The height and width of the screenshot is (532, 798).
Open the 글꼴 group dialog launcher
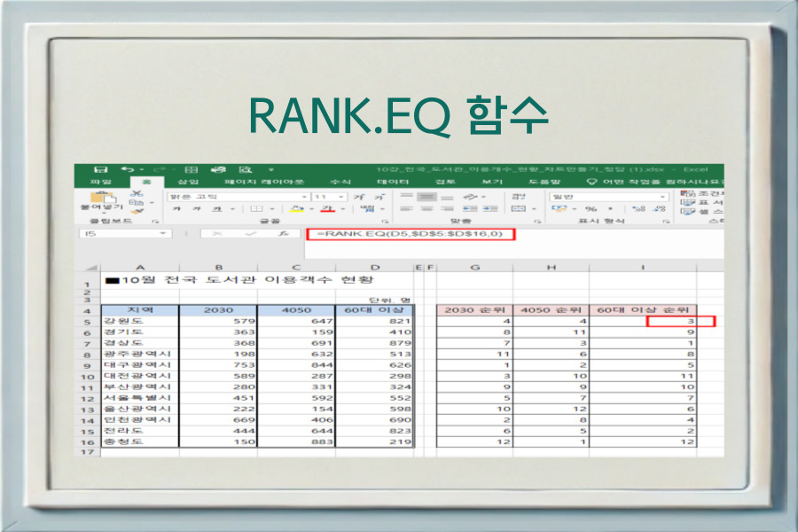click(385, 222)
